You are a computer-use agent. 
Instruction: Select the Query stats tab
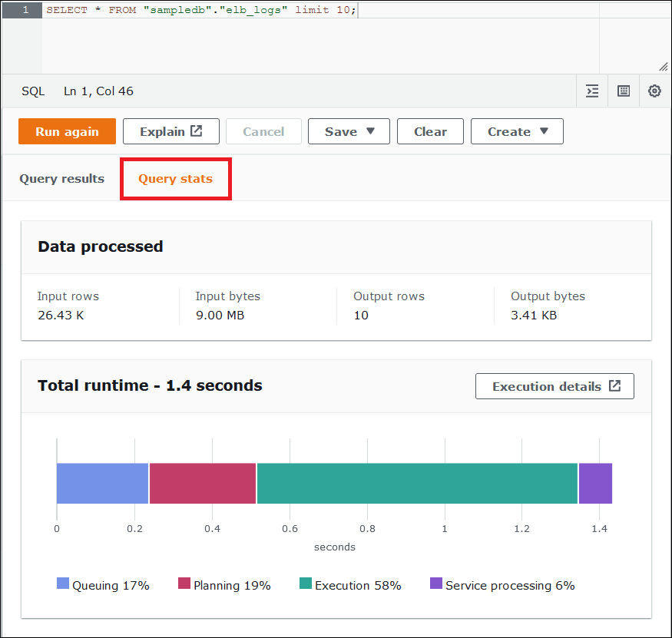click(175, 178)
